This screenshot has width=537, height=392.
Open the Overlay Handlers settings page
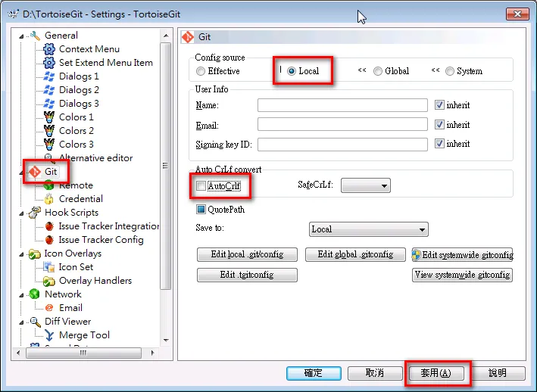coord(95,281)
